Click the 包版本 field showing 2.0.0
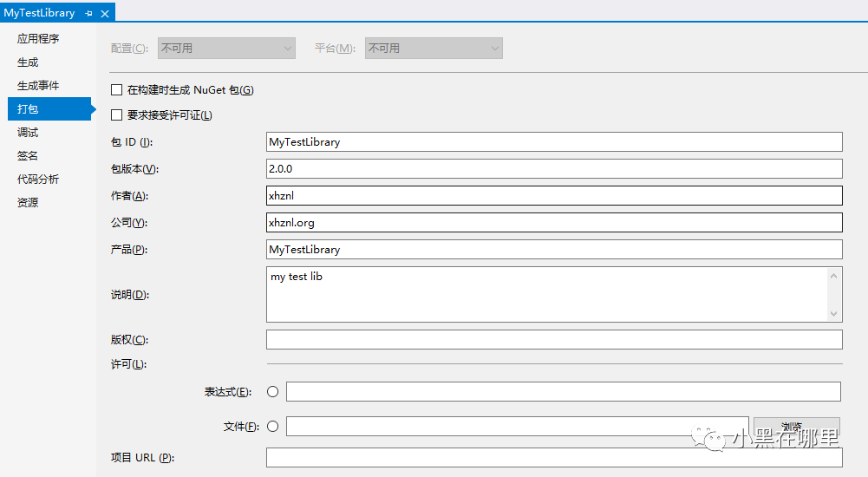 point(554,169)
